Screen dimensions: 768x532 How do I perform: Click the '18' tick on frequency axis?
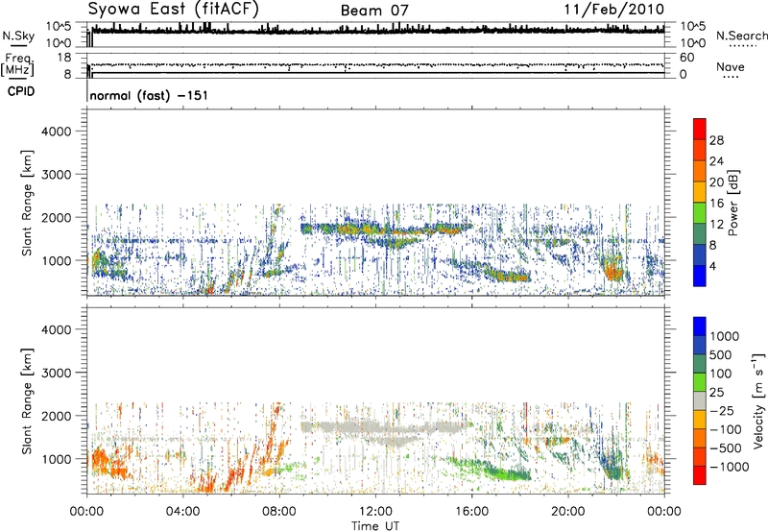[x=64, y=58]
